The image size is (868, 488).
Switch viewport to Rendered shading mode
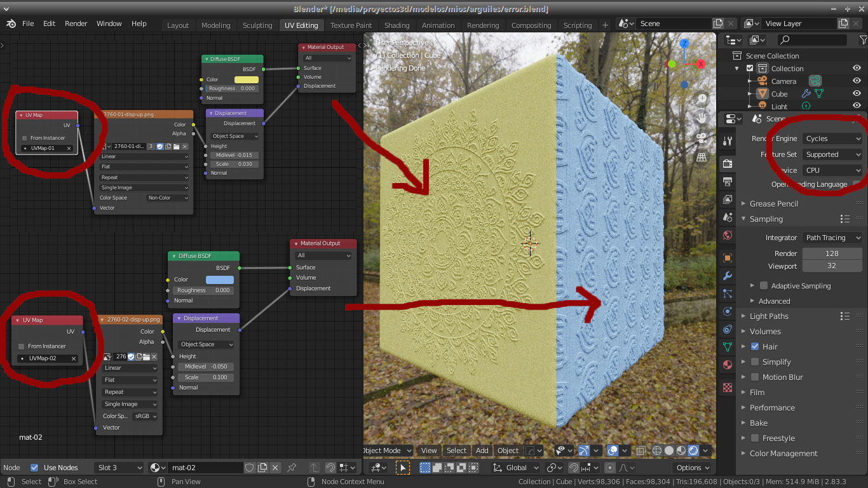[692, 451]
